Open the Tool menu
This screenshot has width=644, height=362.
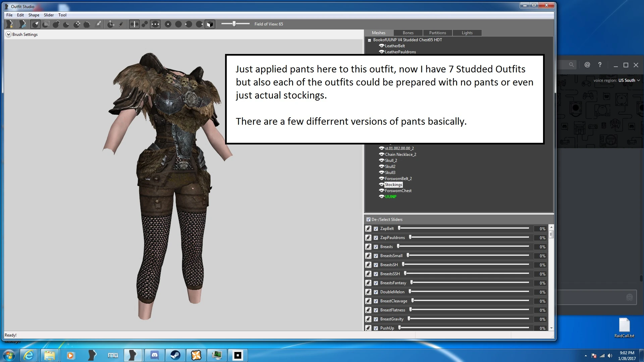point(62,15)
